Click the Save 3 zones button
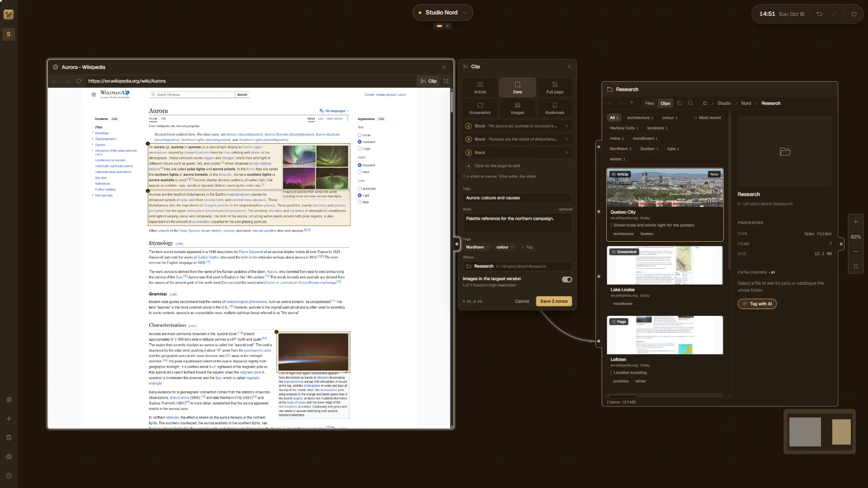The height and width of the screenshot is (488, 868). pyautogui.click(x=554, y=301)
